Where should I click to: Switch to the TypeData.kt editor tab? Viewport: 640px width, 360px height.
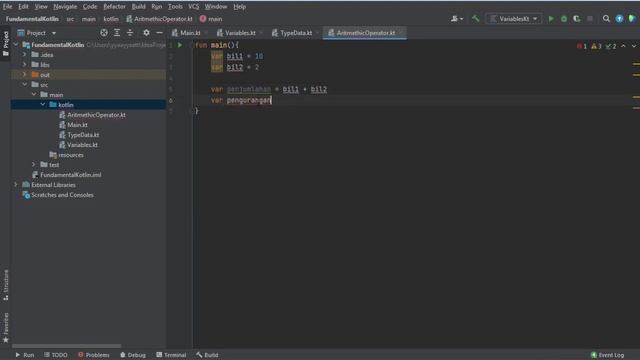point(296,33)
